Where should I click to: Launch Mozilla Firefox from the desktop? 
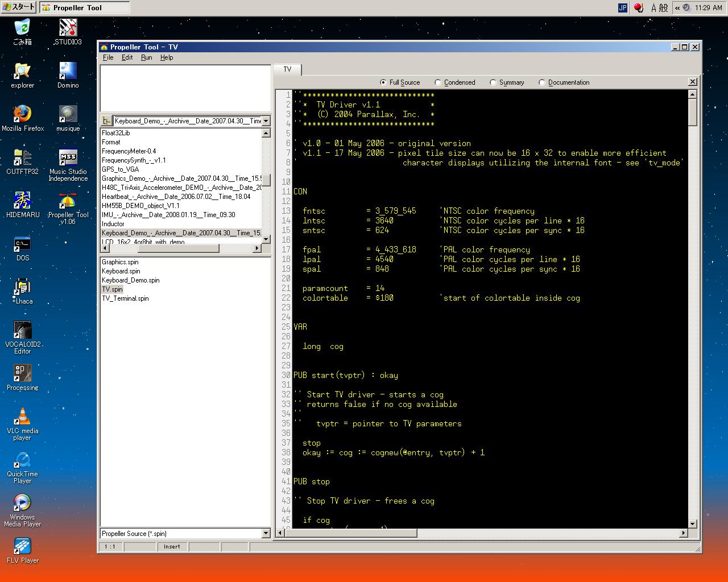pos(22,114)
